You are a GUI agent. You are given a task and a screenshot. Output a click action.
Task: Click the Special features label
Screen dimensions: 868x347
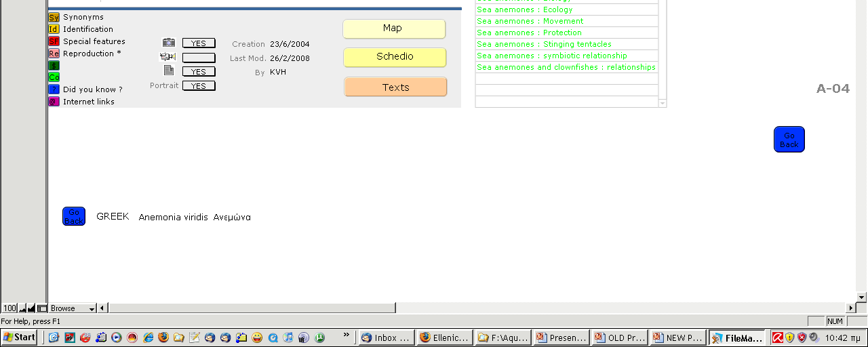point(94,41)
